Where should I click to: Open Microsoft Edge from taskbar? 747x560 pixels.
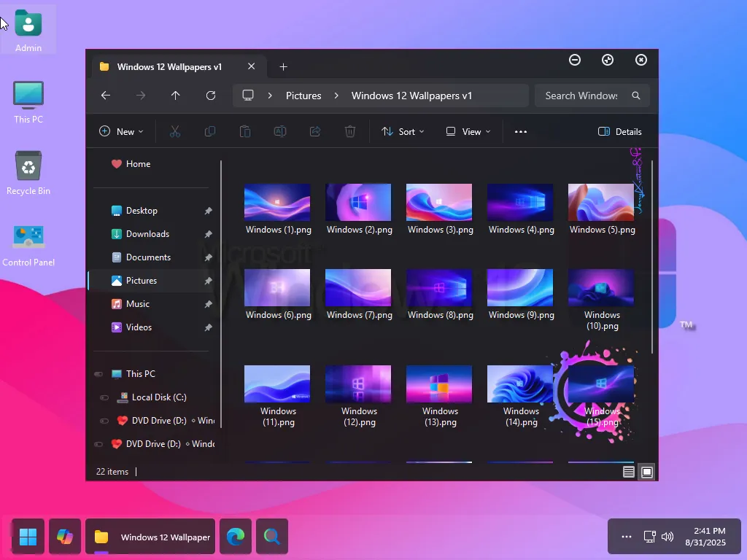click(236, 537)
